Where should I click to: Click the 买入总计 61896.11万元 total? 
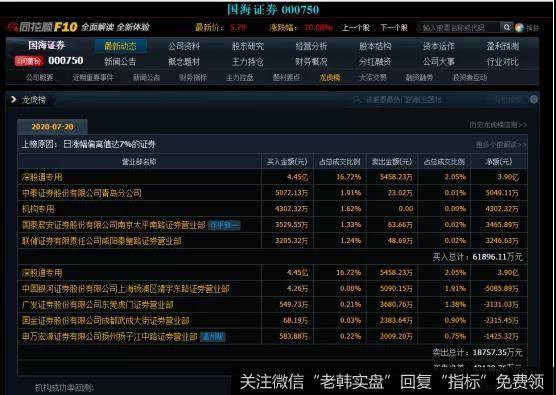click(x=477, y=257)
